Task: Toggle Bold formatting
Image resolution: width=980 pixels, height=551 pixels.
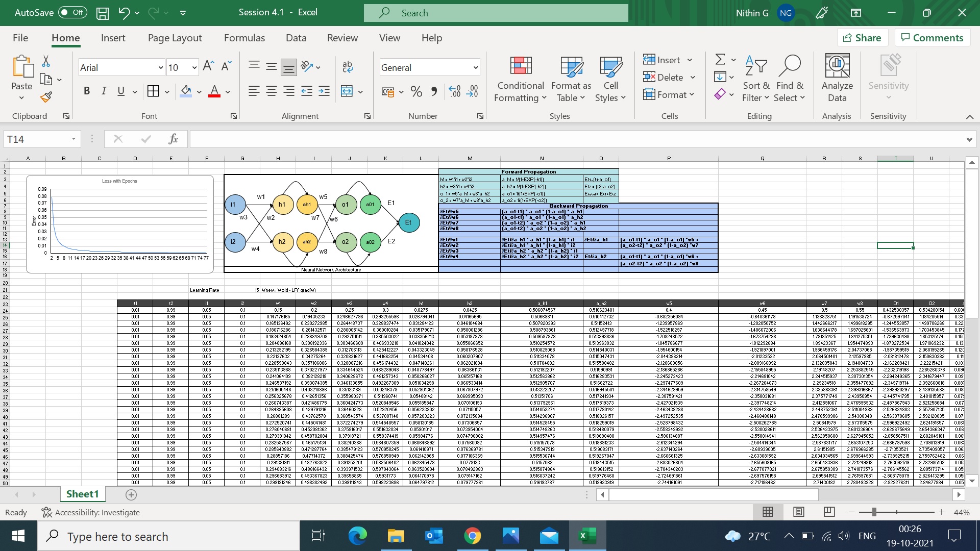Action: [86, 91]
